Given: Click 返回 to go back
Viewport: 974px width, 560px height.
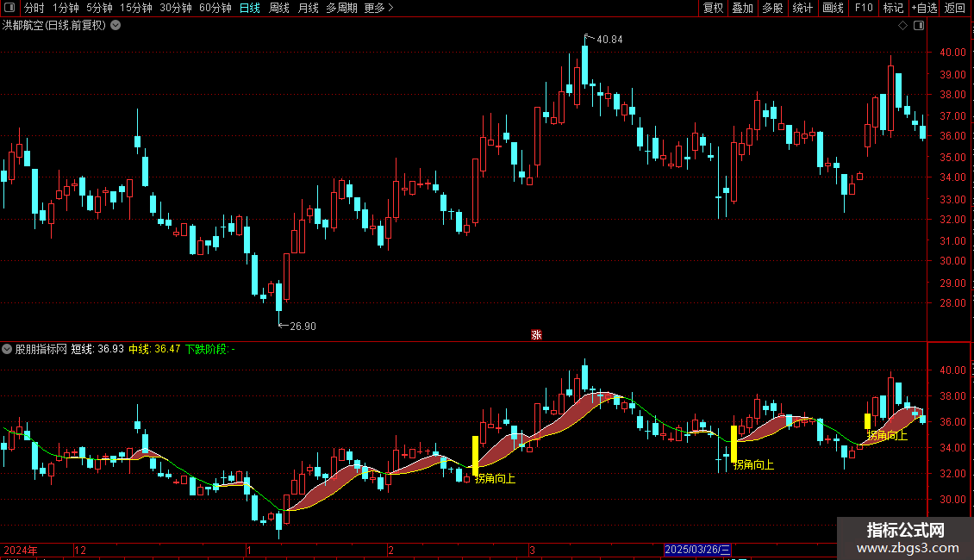Looking at the screenshot, I should 955,8.
